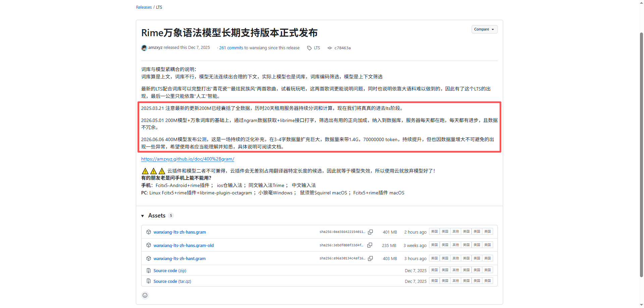This screenshot has height=308, width=644.
Task: Click the 401 MB file size
Action: click(390, 232)
